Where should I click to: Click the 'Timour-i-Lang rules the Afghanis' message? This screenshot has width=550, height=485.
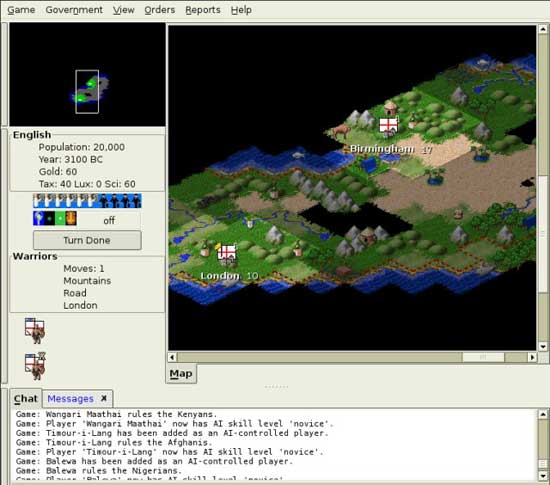[114, 443]
